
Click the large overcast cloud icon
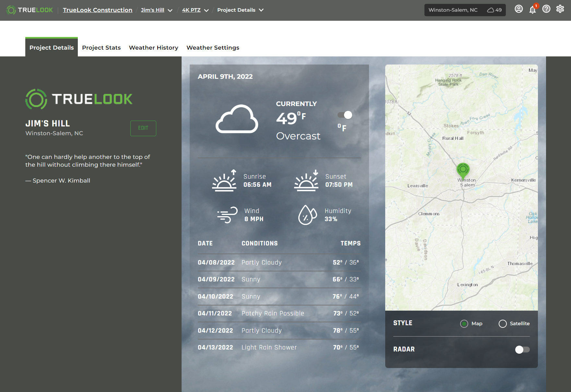tap(237, 119)
